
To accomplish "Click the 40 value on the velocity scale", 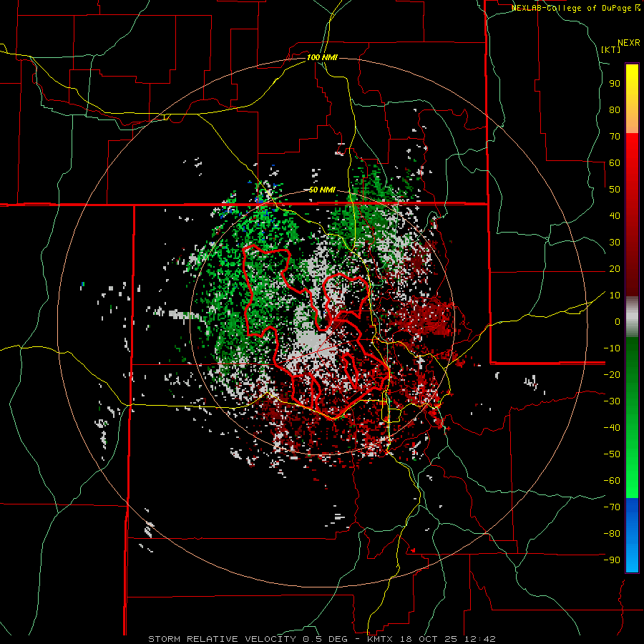I will 615,215.
